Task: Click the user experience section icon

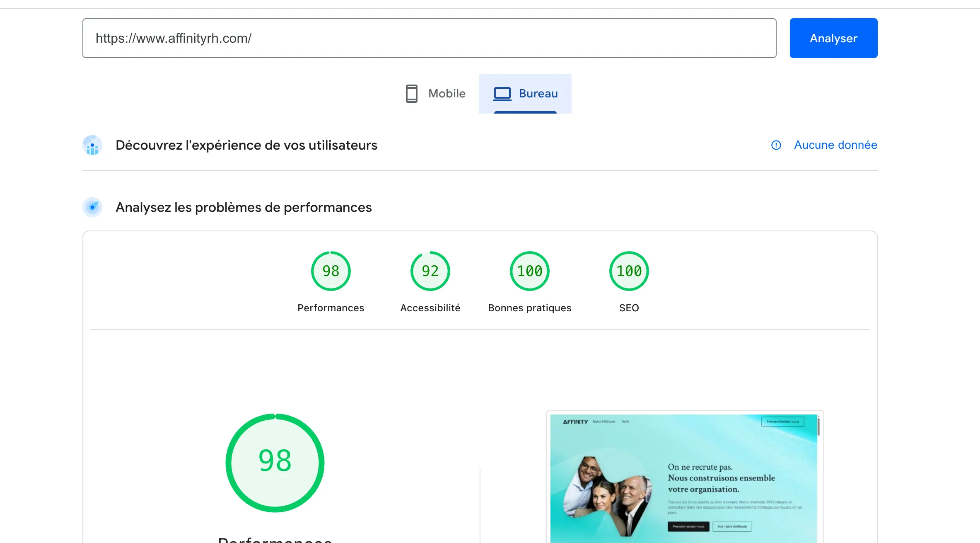Action: pos(92,145)
